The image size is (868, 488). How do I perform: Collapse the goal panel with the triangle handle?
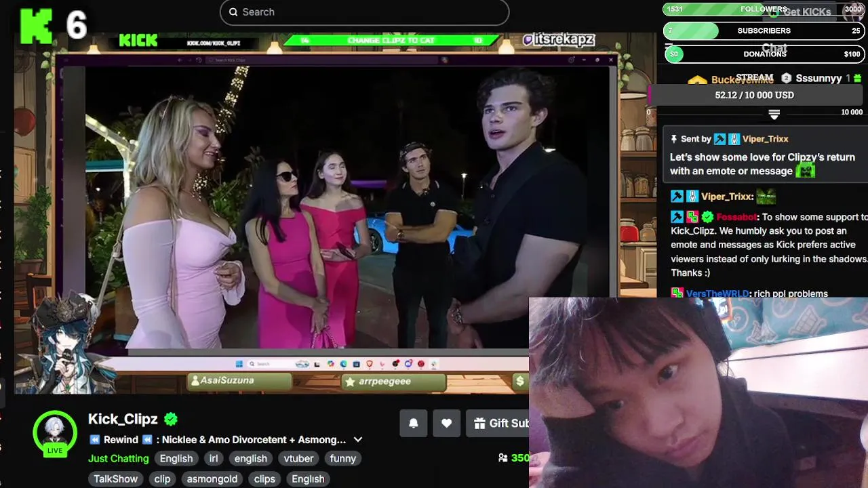(x=774, y=114)
